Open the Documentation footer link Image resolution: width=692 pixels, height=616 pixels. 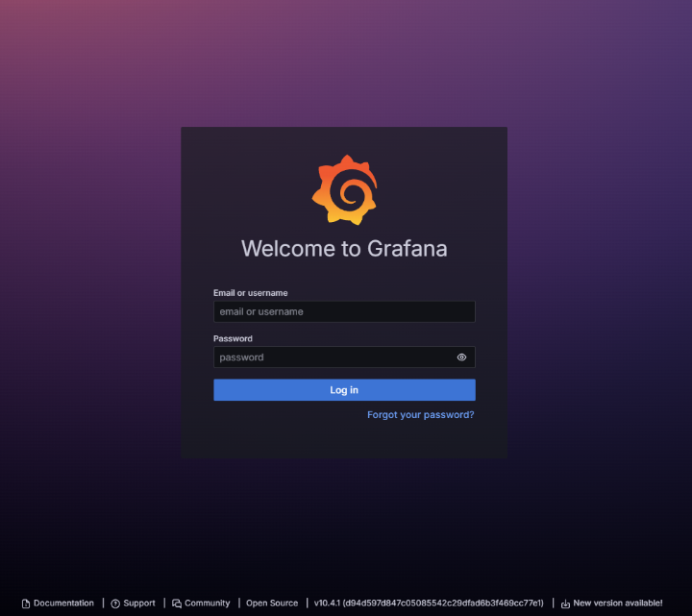tap(58, 604)
